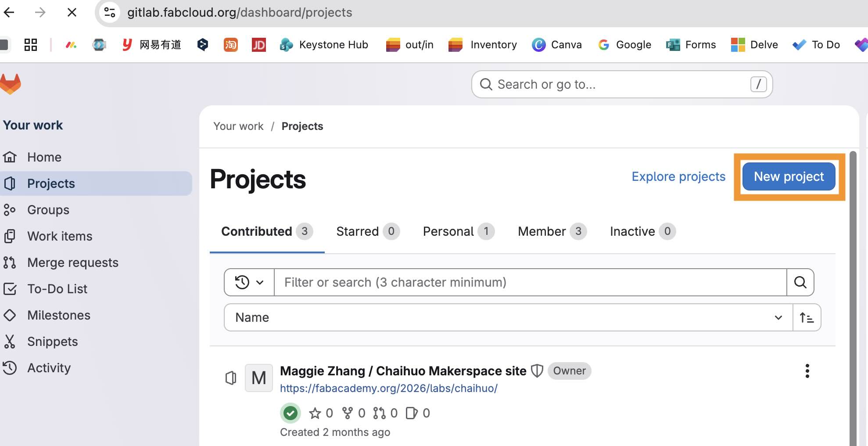Viewport: 868px width, 446px height.
Task: Click the magnifier search submit button
Action: (x=800, y=282)
